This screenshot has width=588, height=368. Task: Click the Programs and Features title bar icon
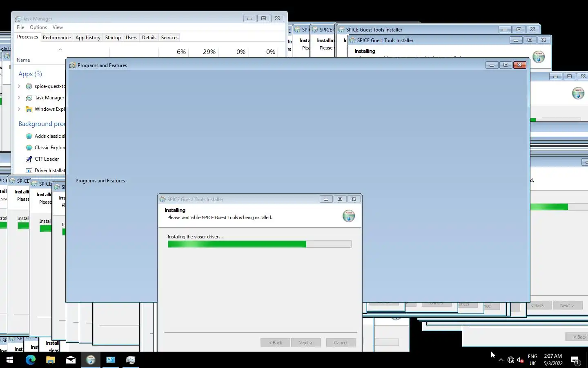[x=72, y=65]
